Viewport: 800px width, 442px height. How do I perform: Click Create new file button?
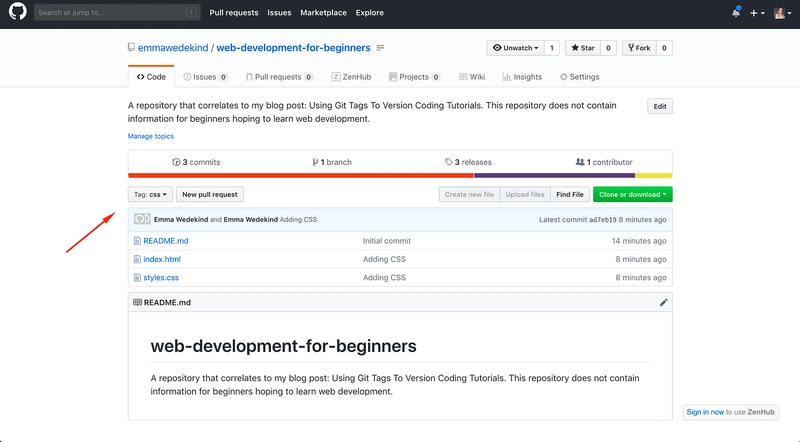(469, 194)
